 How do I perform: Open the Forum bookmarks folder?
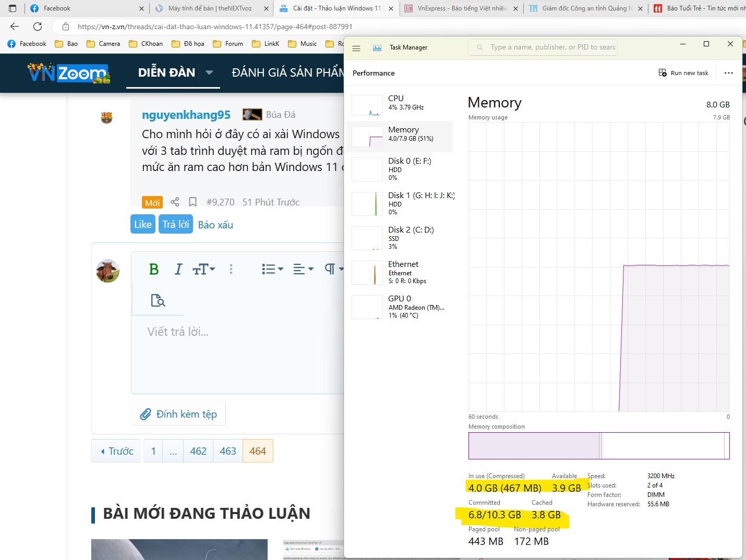coord(228,44)
